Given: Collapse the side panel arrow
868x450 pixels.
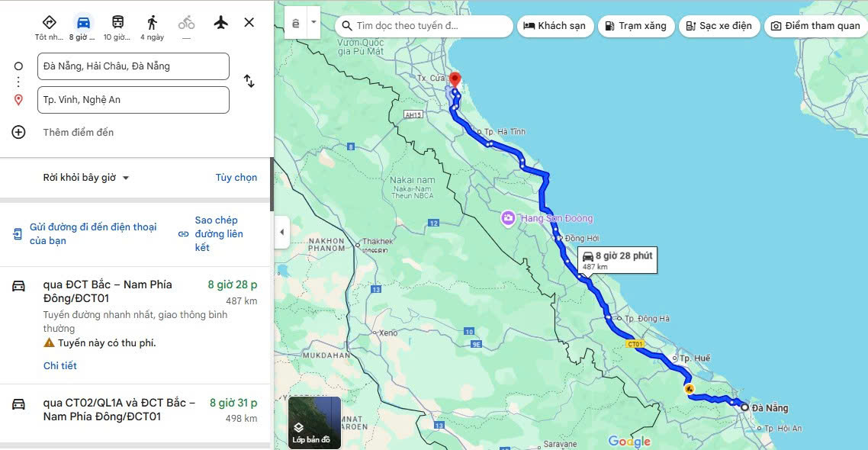Looking at the screenshot, I should 281,232.
